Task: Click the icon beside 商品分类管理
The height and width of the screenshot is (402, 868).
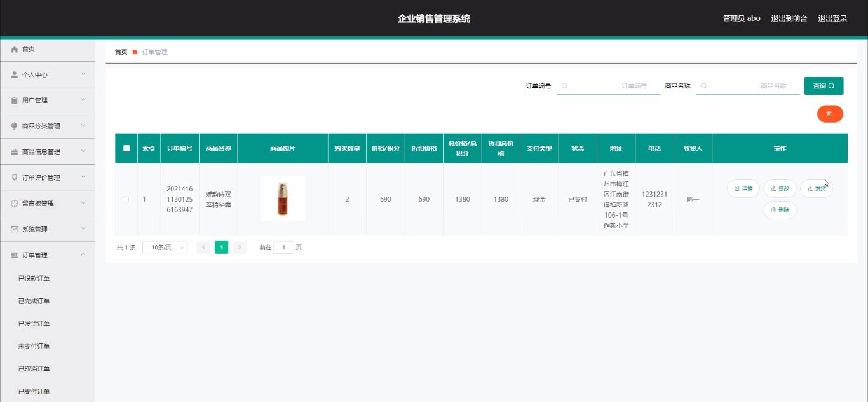Action: [x=15, y=126]
